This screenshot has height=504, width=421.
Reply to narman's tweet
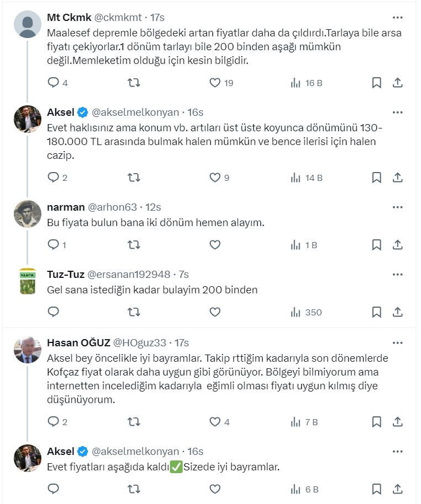tap(54, 245)
